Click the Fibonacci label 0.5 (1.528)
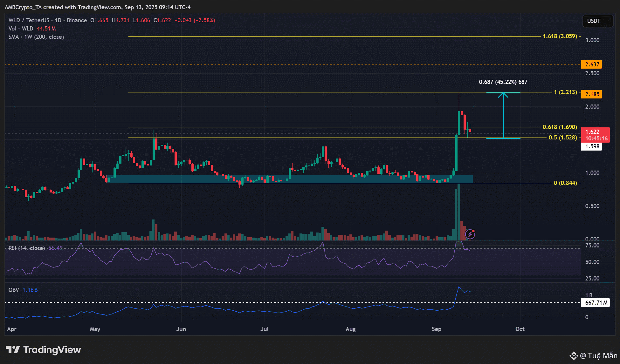The image size is (620, 364). [563, 138]
